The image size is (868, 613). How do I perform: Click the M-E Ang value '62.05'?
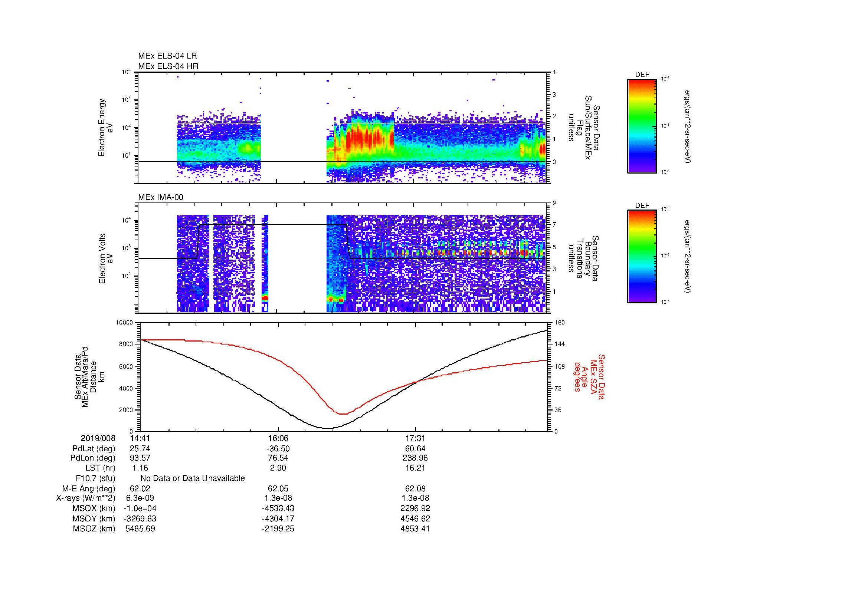[x=278, y=489]
